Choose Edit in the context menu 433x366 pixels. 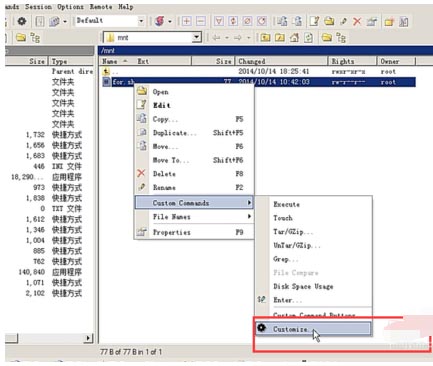(194, 105)
